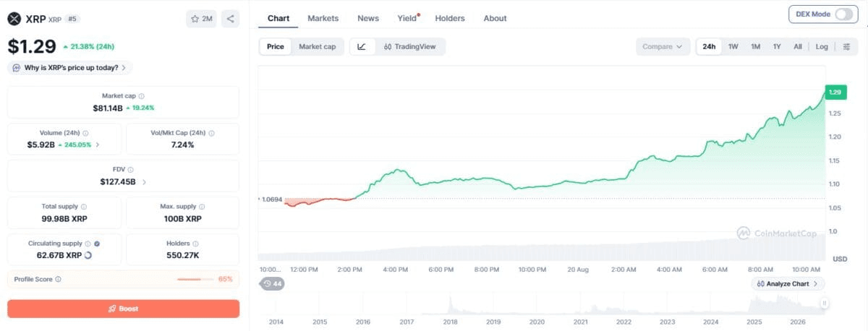Screen dimensions: 868x331
Task: Set chart range to 1M
Action: click(x=755, y=46)
